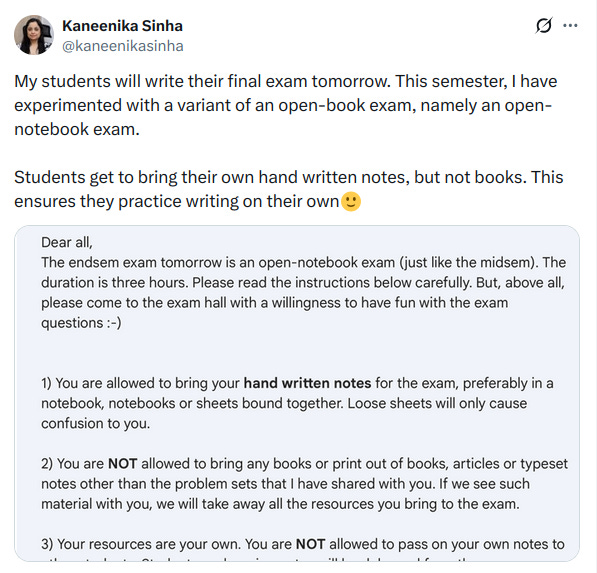
Task: Open the three-dot more options menu
Action: [570, 26]
